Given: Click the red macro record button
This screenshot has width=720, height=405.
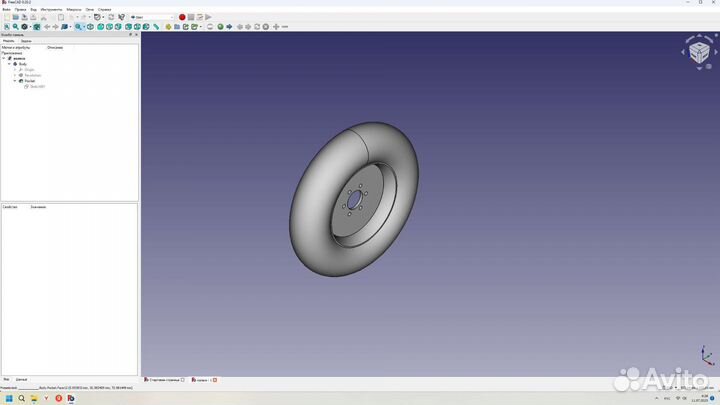Looking at the screenshot, I should pos(183,17).
